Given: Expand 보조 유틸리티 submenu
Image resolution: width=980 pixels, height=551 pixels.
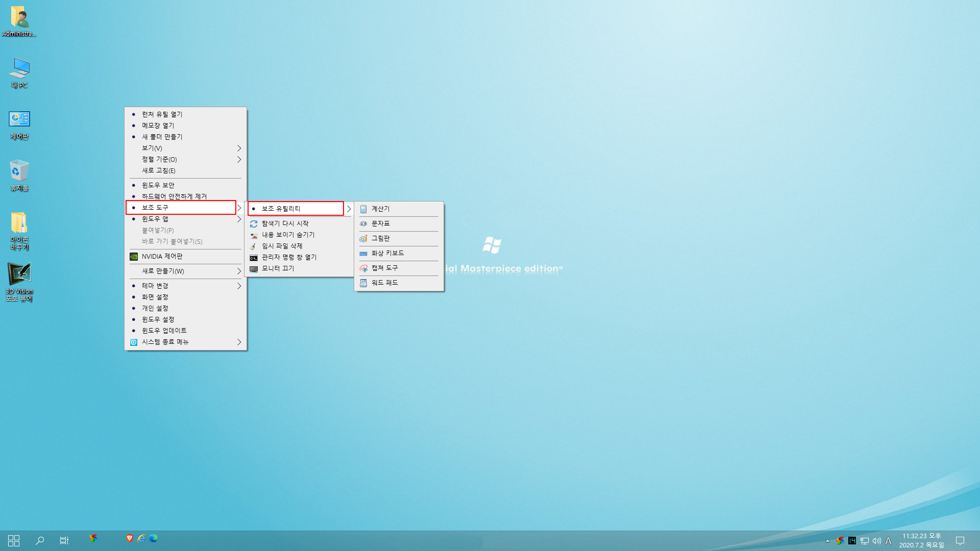Looking at the screenshot, I should click(x=300, y=209).
